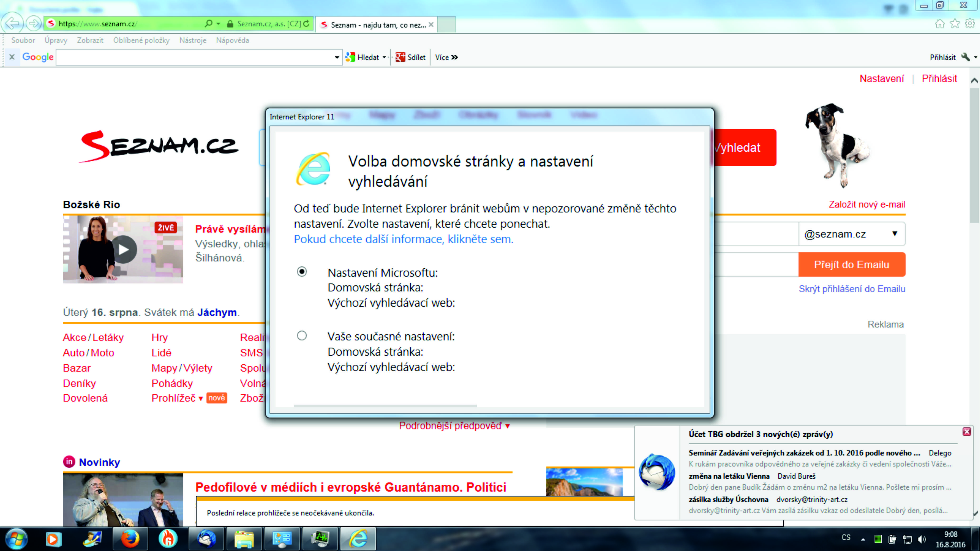Expand the @seznam.cz domain dropdown

click(895, 234)
